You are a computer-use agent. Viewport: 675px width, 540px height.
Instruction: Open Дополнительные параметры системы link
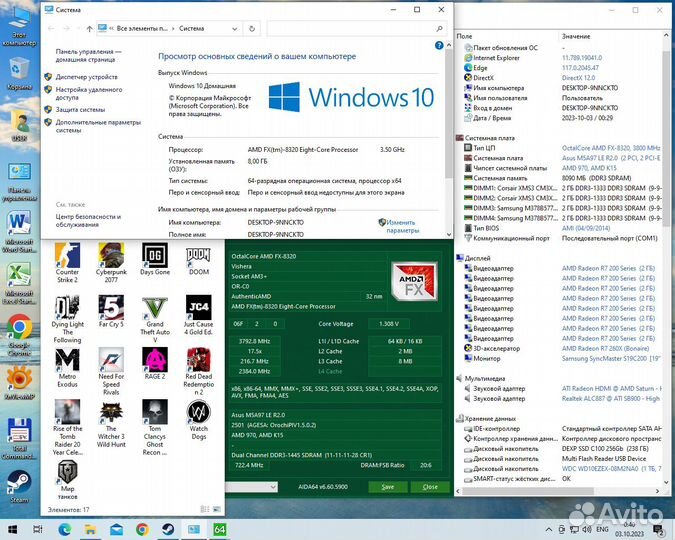point(98,126)
